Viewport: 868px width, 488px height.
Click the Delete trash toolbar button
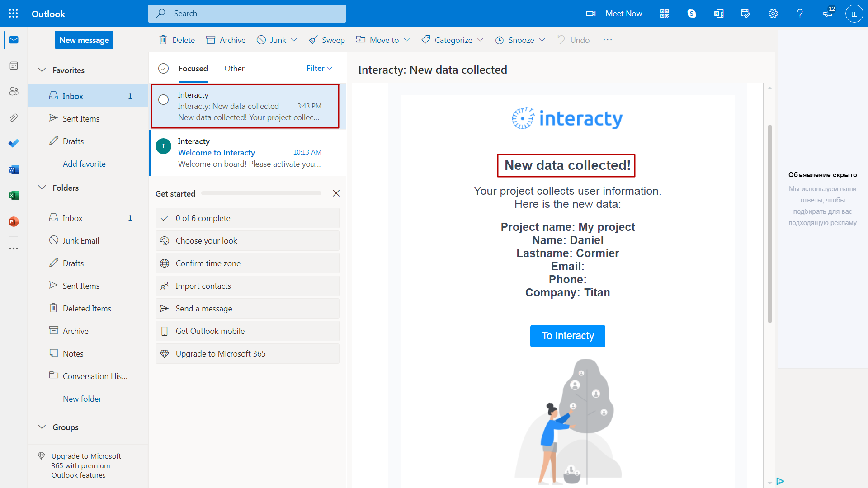coord(177,40)
